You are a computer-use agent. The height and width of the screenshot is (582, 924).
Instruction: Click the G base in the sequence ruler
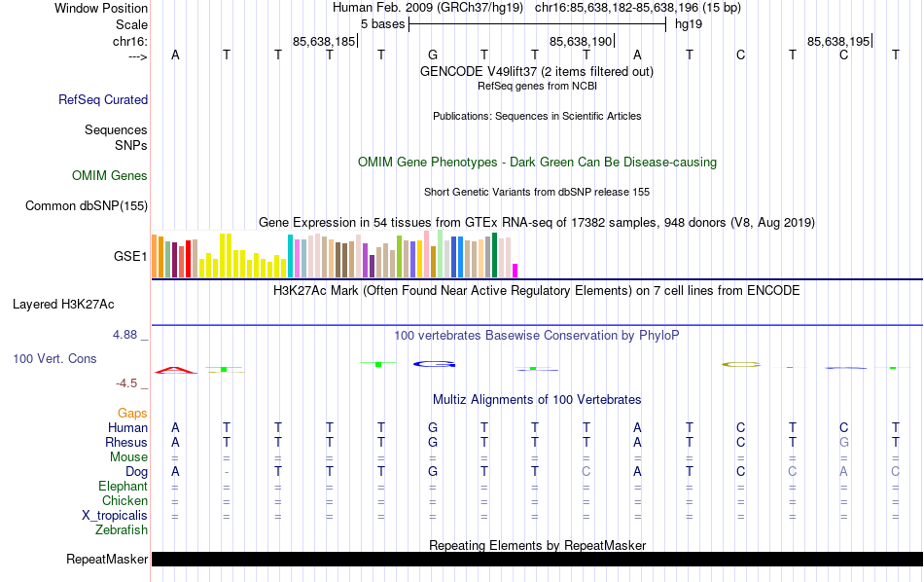tap(433, 55)
